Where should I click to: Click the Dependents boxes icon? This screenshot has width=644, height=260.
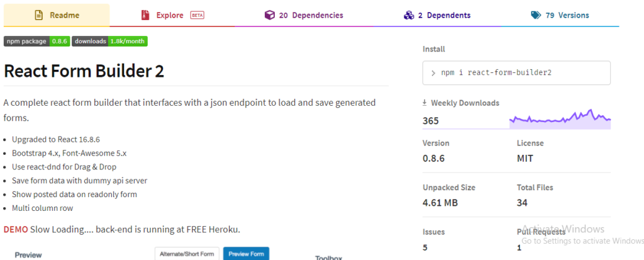click(x=409, y=15)
